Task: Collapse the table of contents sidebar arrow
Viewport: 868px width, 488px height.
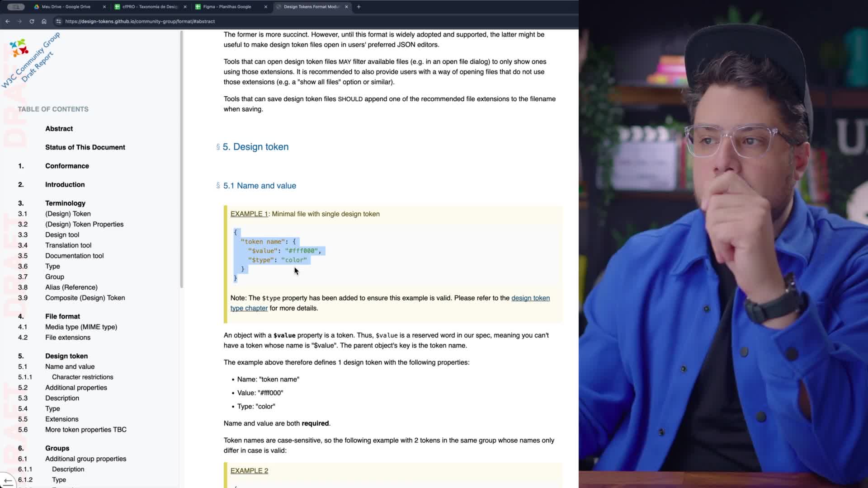Action: [x=8, y=481]
